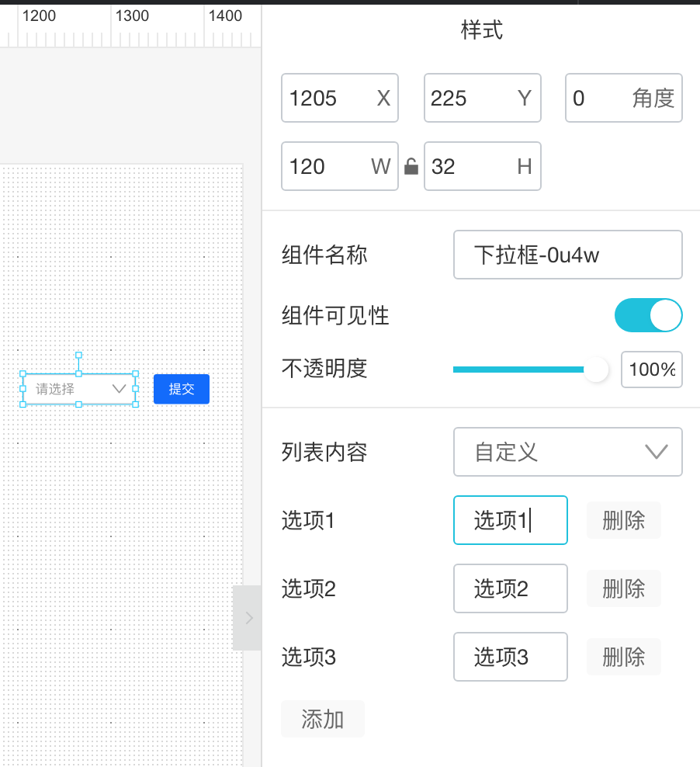Delete 选项3 with its 删除 button
This screenshot has width=700, height=767.
pos(623,657)
